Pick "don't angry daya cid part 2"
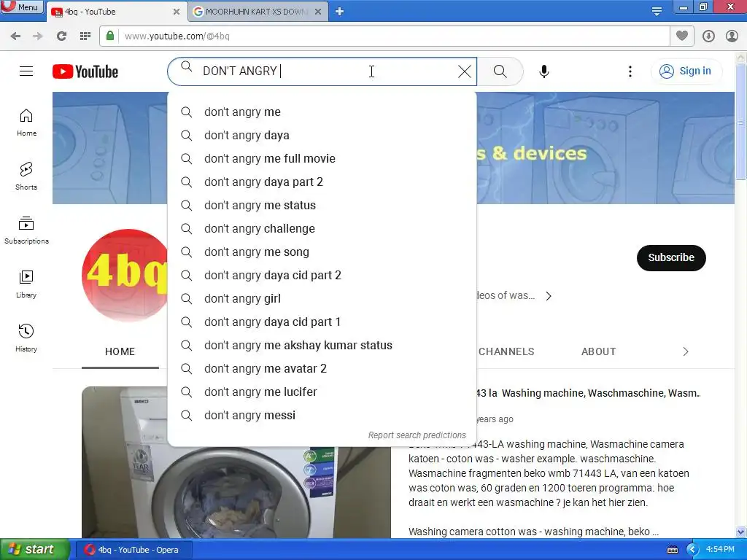 click(322, 275)
